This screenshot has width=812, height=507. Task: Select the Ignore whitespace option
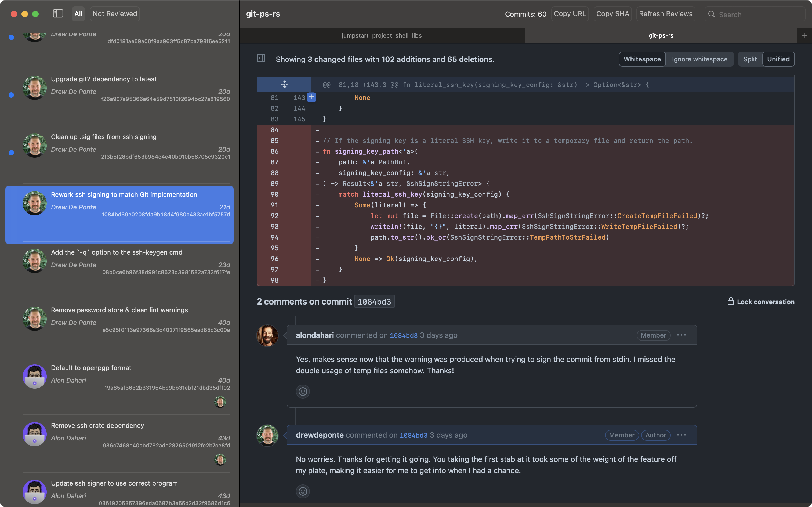tap(699, 59)
